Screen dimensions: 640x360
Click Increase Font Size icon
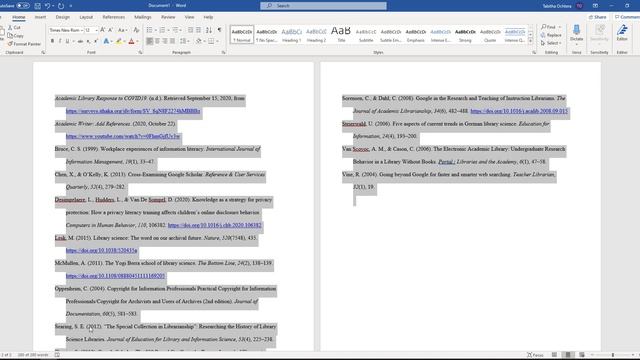coord(103,30)
